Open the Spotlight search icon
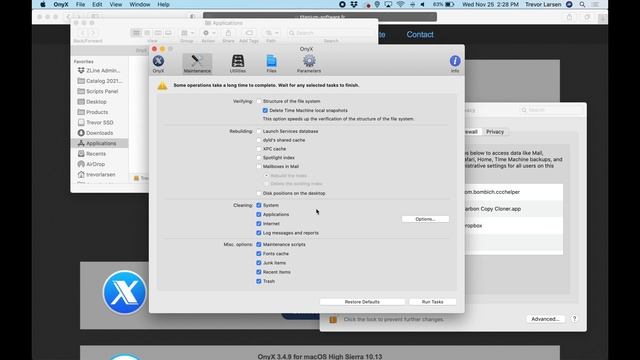Screen dimensions: 640x360 582,4
